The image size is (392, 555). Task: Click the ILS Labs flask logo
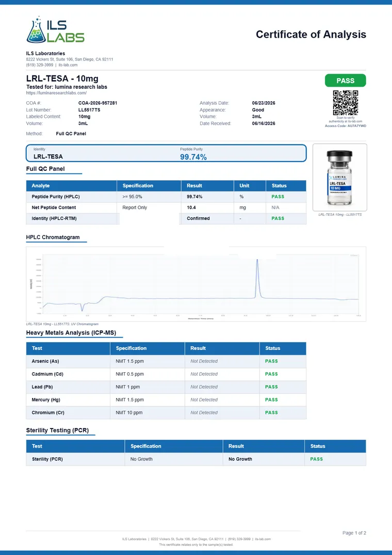56,30
